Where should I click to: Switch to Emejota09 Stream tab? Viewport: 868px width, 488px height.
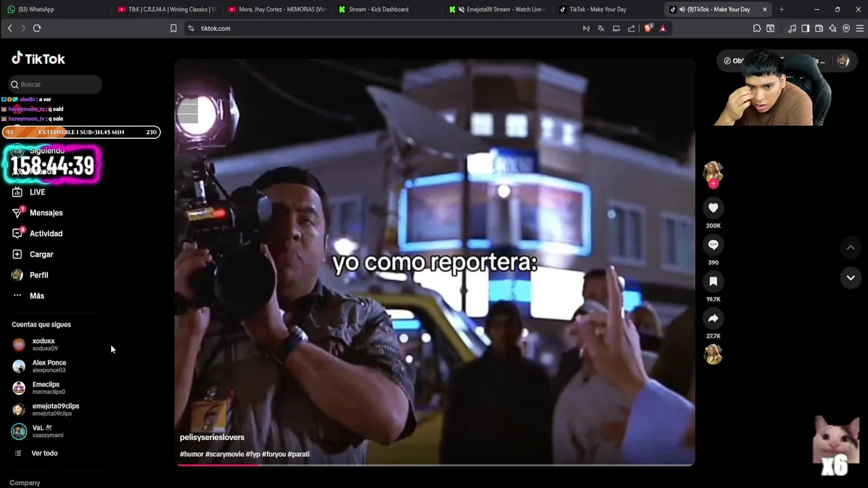pyautogui.click(x=498, y=9)
